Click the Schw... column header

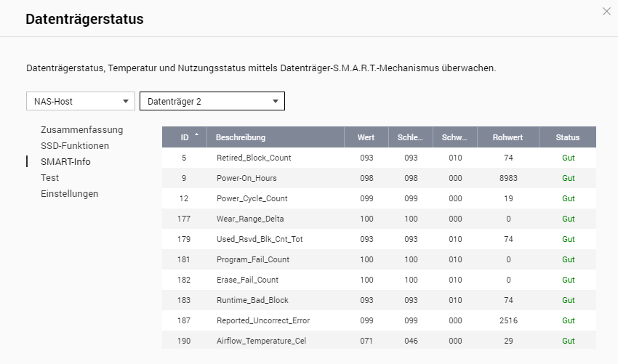(x=455, y=137)
